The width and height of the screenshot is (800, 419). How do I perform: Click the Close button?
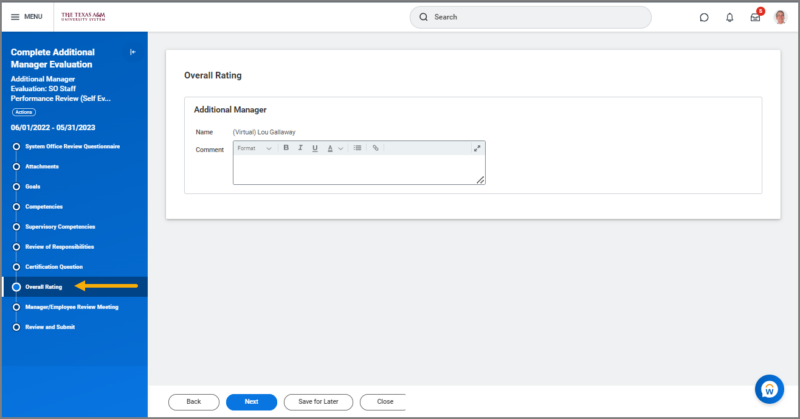[384, 402]
